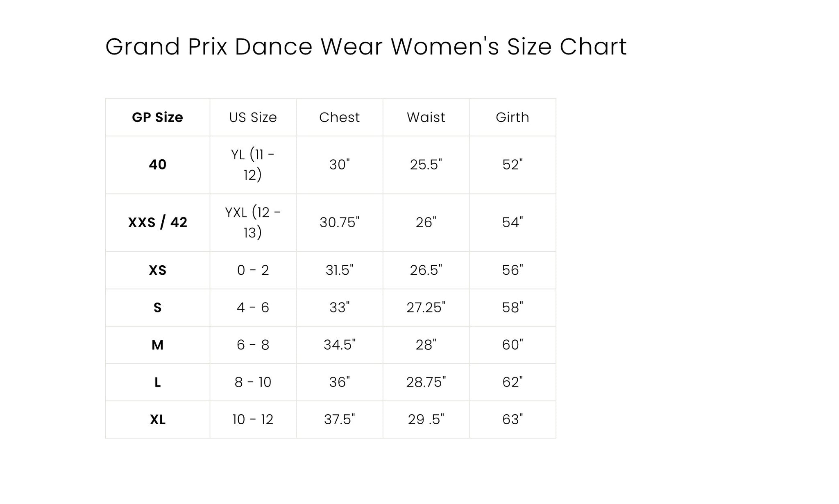Select the Girth column header
839x504 pixels.
[x=512, y=118]
